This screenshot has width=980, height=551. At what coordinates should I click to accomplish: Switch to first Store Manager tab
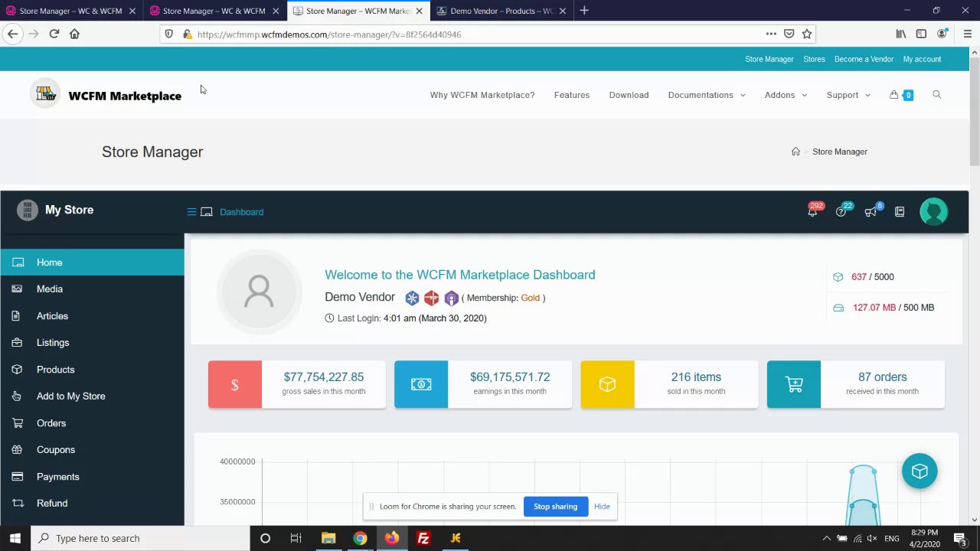[x=70, y=11]
